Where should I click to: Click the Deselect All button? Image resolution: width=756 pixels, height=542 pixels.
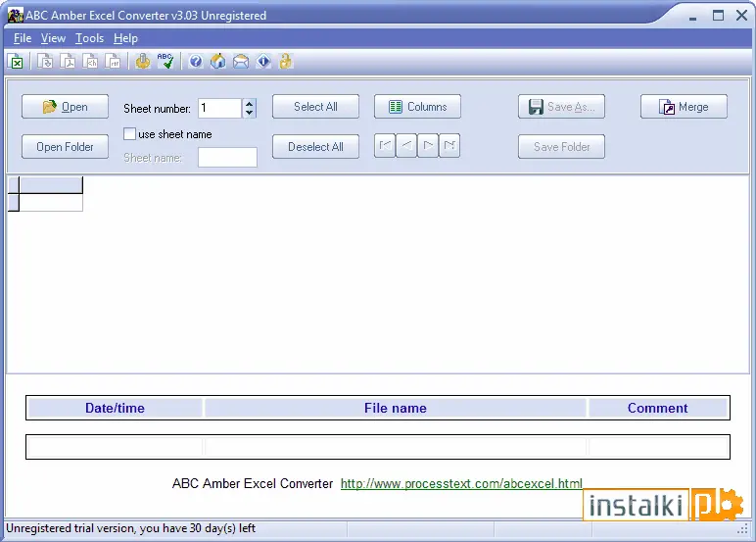315,147
